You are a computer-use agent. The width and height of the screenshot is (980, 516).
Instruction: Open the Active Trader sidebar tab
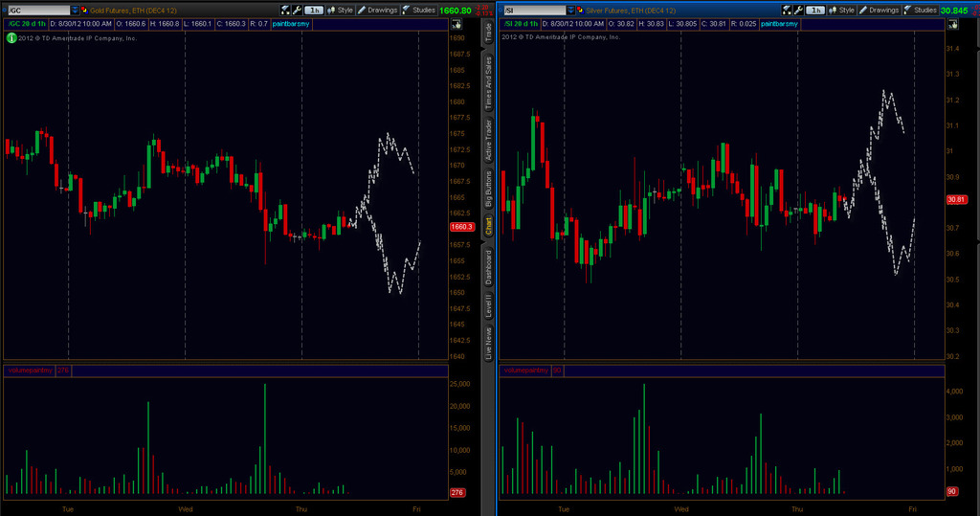click(x=488, y=140)
